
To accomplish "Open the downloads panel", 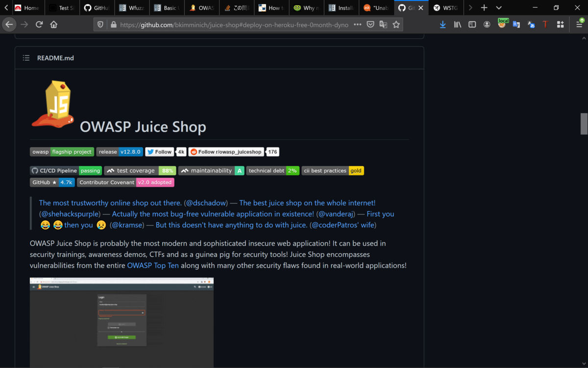I will tap(442, 25).
